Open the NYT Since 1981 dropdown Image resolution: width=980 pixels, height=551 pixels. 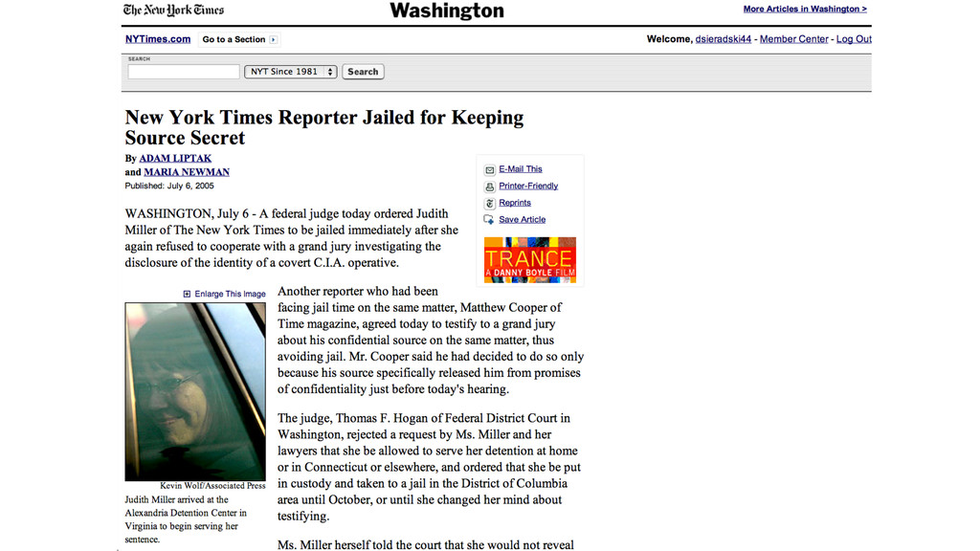[291, 72]
